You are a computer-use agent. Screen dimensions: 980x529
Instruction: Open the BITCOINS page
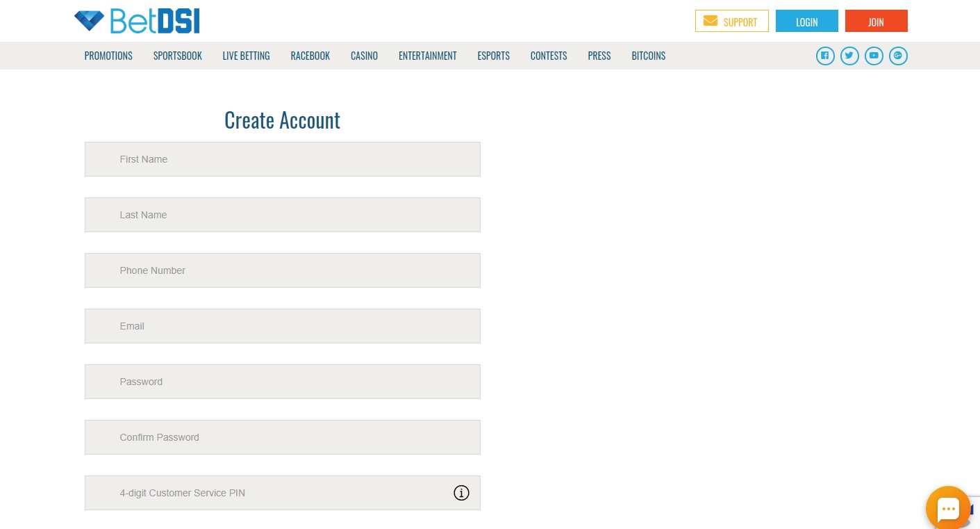tap(649, 56)
